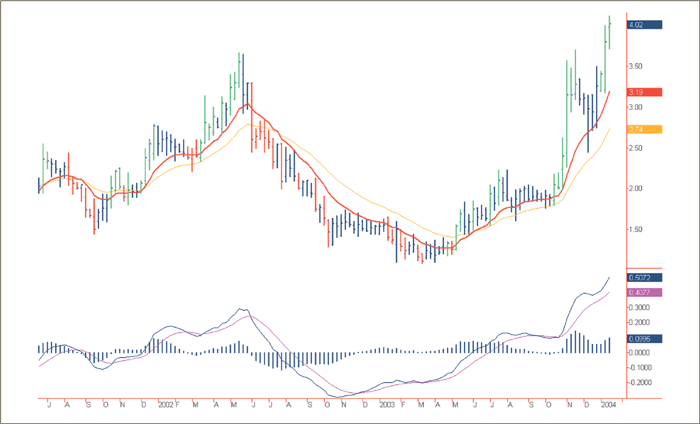Screen dimensions: 700x424
Task: Click the 3.00 price axis label
Action: click(x=636, y=107)
